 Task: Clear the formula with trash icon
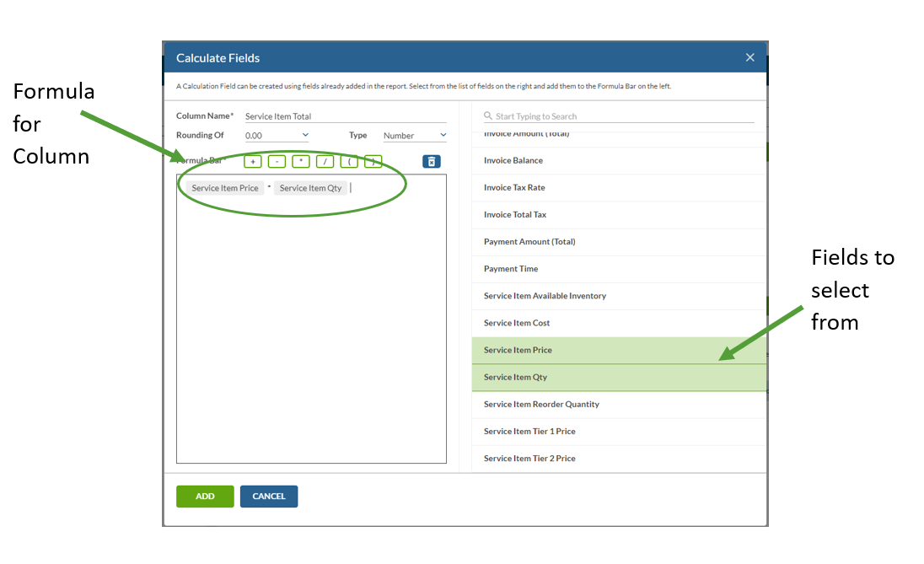pyautogui.click(x=432, y=162)
